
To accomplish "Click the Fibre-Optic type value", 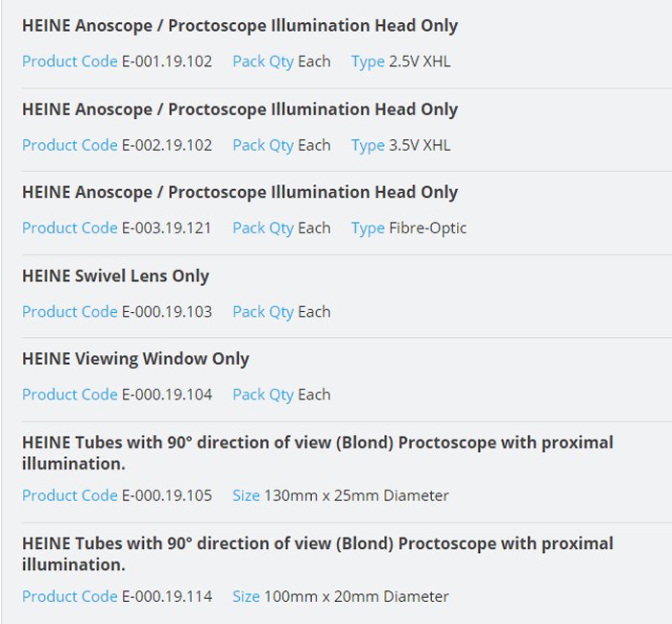I will tap(428, 228).
